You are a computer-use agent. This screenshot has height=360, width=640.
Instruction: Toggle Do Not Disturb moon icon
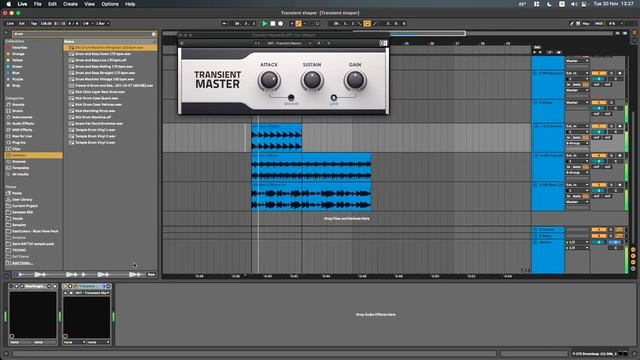pyautogui.click(x=549, y=4)
